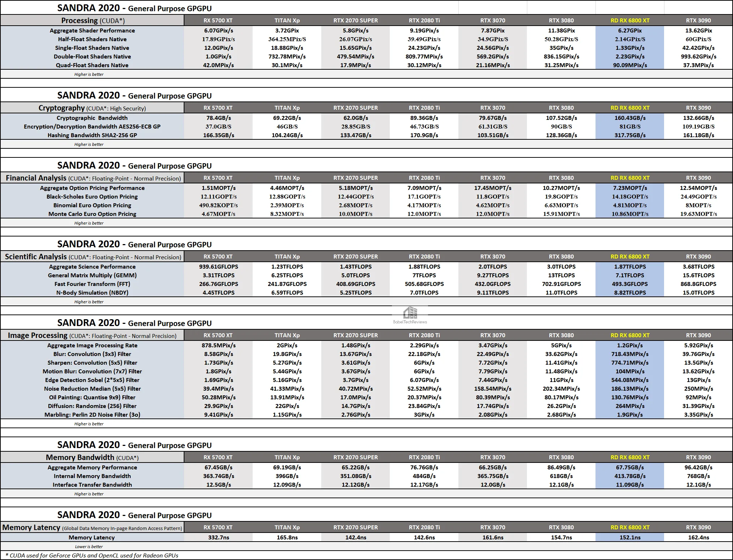Select the 96.42GB/s aggregate memory value
Screen dimensions: 733x560
tap(698, 468)
